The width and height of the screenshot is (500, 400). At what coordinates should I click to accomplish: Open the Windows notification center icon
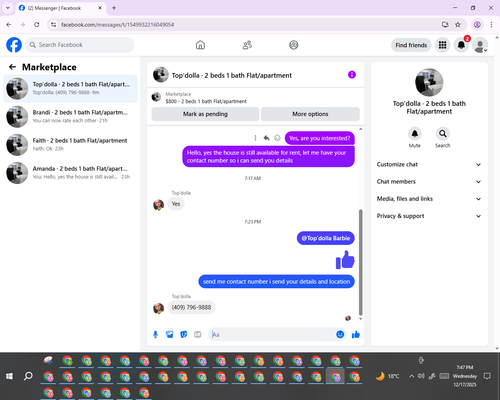pyautogui.click(x=487, y=376)
